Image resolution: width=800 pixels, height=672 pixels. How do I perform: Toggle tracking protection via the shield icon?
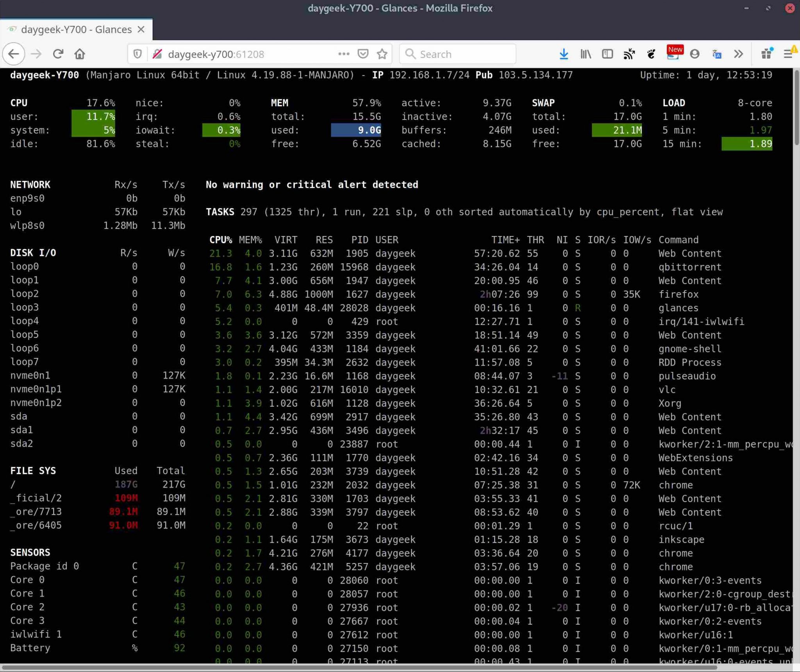pyautogui.click(x=137, y=54)
